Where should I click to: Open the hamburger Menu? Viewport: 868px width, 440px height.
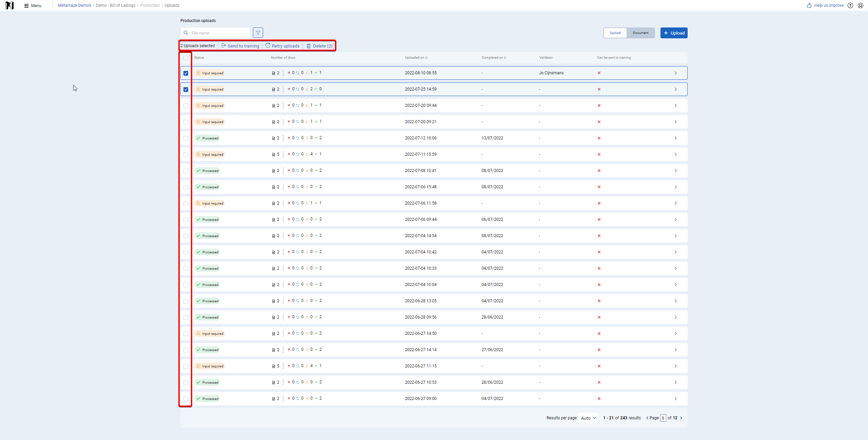coord(33,5)
